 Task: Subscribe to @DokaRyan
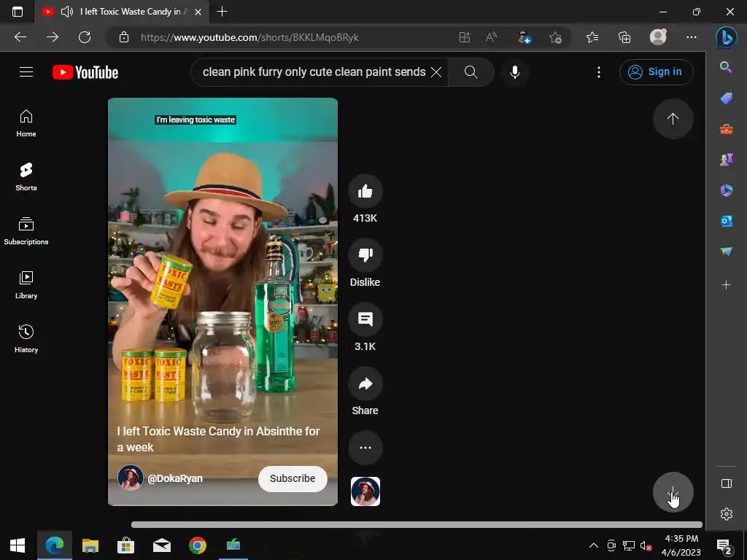(x=293, y=478)
